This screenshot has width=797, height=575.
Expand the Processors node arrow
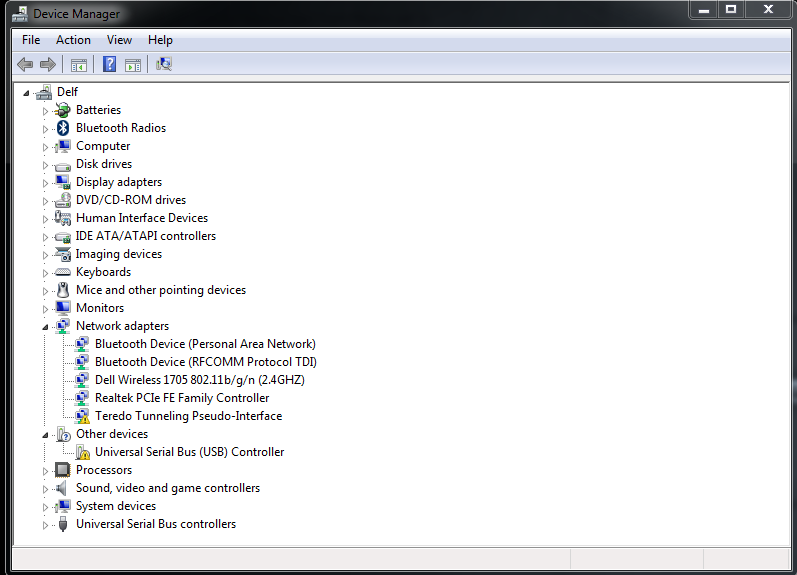pyautogui.click(x=45, y=471)
